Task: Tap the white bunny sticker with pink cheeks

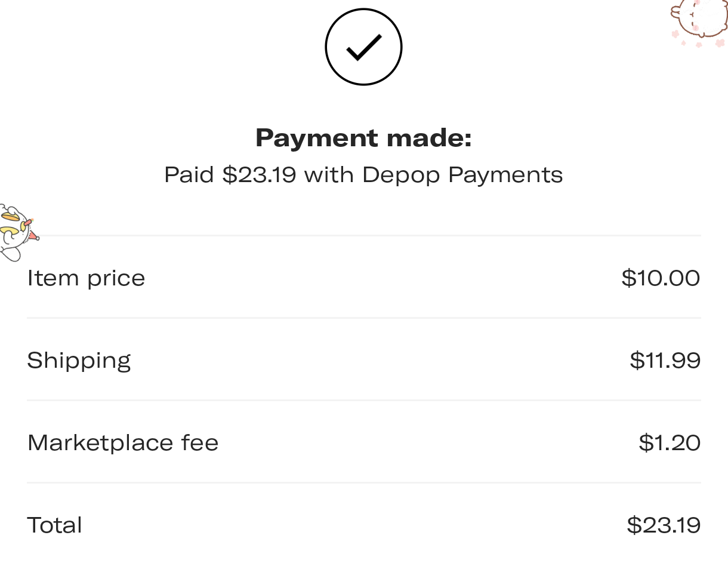Action: click(x=704, y=18)
